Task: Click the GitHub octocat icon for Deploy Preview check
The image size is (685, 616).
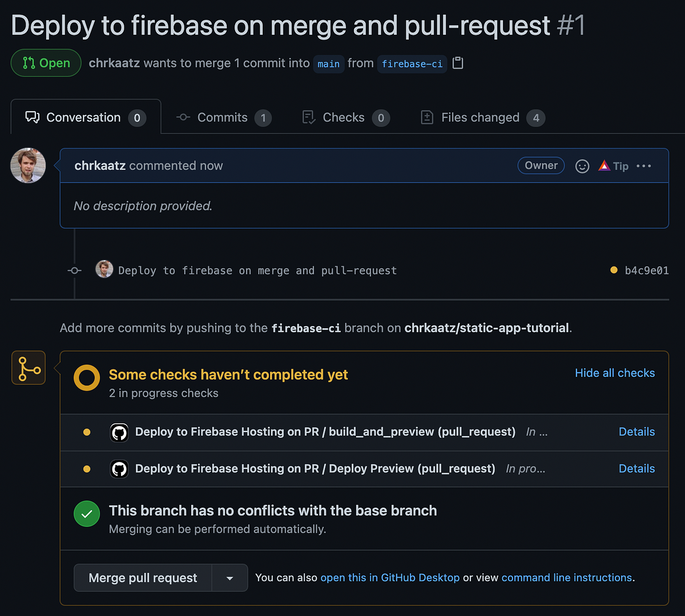Action: 119,469
